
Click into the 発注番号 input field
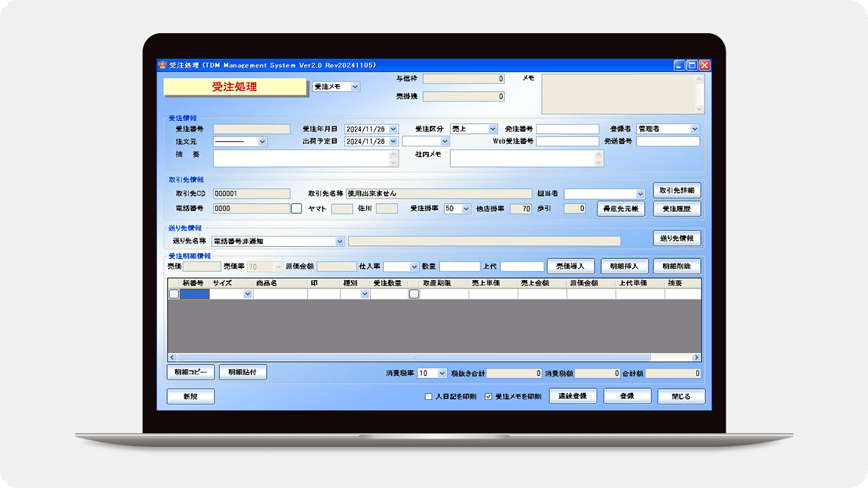[x=568, y=129]
